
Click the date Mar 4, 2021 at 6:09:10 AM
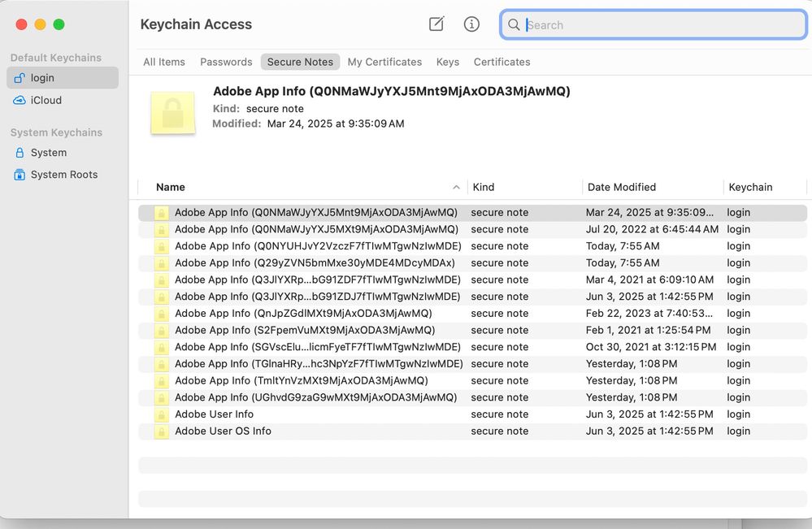pyautogui.click(x=649, y=280)
